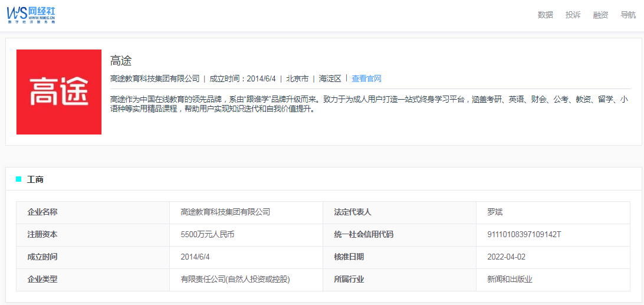Open the 网经社 logo homepage link
644x305 pixels.
tap(31, 15)
